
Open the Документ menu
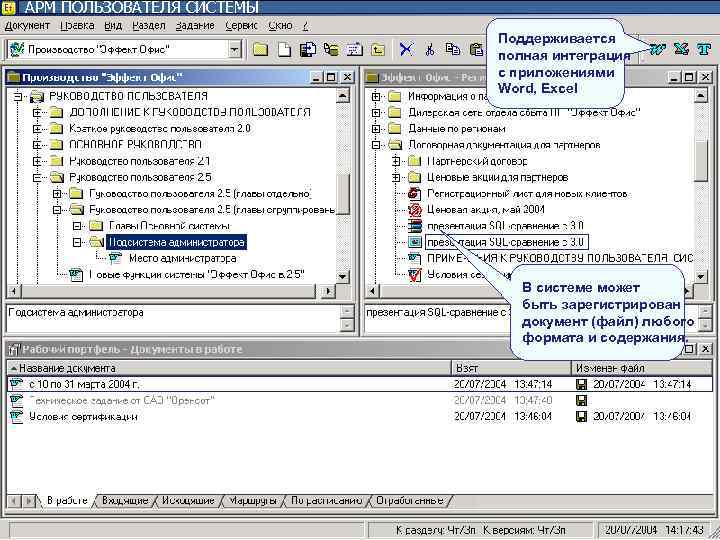pyautogui.click(x=27, y=26)
